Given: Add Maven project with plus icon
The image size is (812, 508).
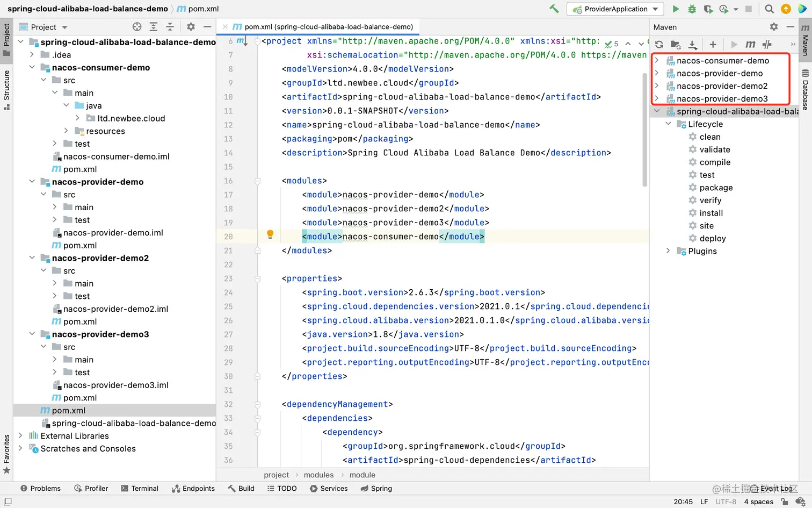Looking at the screenshot, I should click(x=713, y=44).
